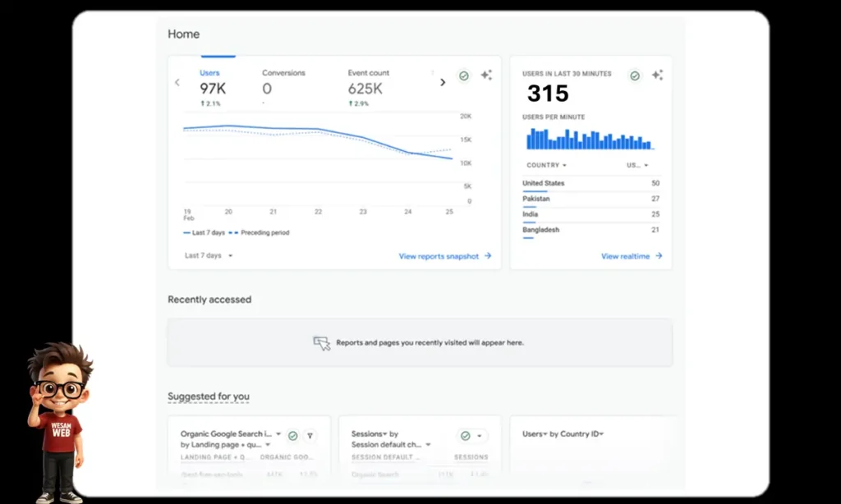The width and height of the screenshot is (841, 504).
Task: Click the United States row in country list
Action: 591,184
